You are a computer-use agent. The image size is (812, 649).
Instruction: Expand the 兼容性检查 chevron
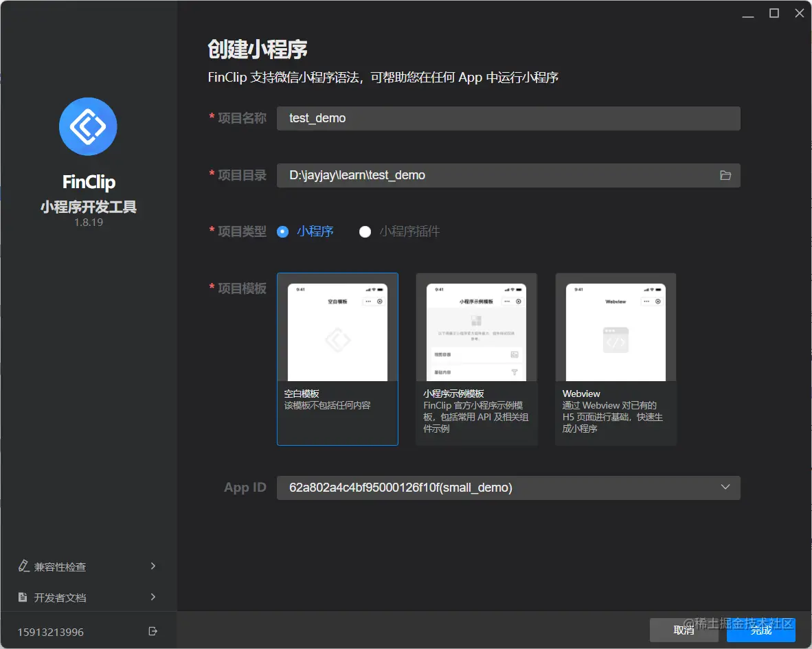pos(153,566)
